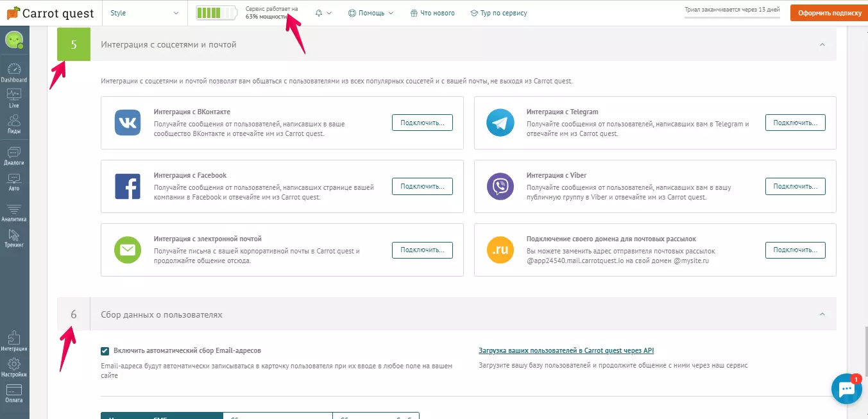Click heading 'Интеграция с Facebook'

coord(190,175)
